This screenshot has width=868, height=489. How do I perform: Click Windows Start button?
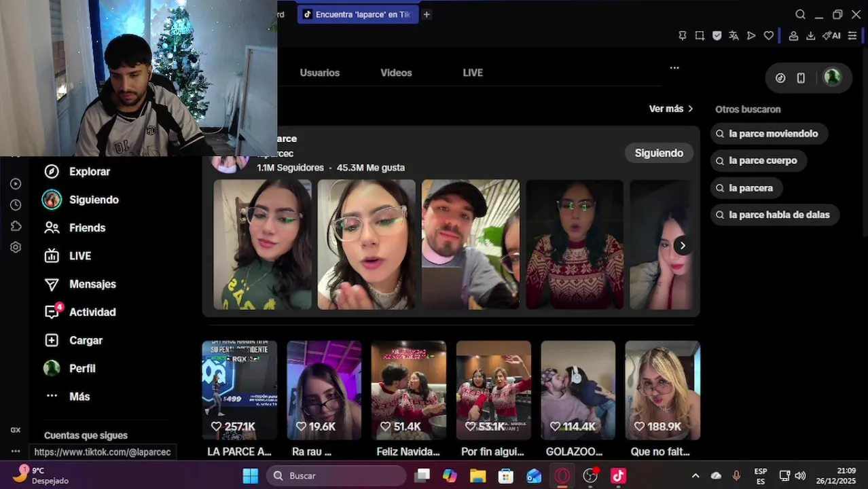251,476
